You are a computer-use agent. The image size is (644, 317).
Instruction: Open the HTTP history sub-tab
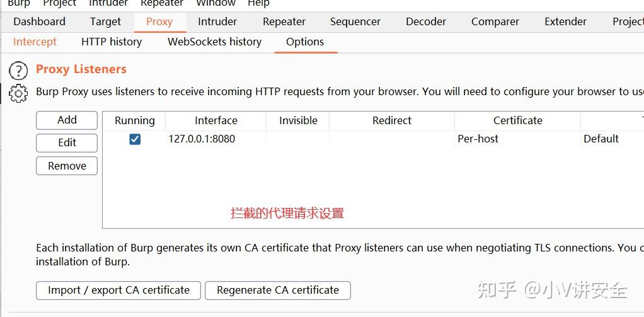point(112,42)
